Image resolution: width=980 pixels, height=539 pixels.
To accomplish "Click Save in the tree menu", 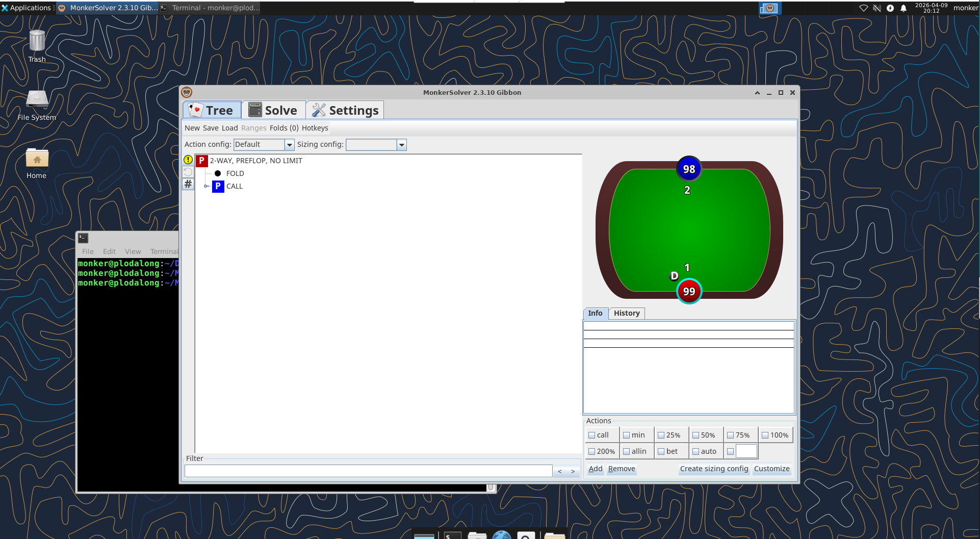I will 211,128.
